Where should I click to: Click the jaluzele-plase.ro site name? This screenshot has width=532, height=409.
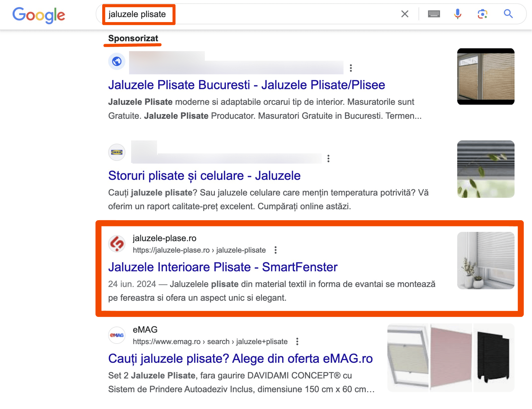164,238
